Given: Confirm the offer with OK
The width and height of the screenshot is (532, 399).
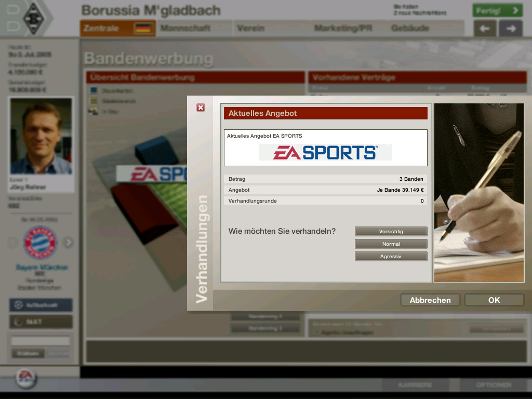Looking at the screenshot, I should click(494, 300).
